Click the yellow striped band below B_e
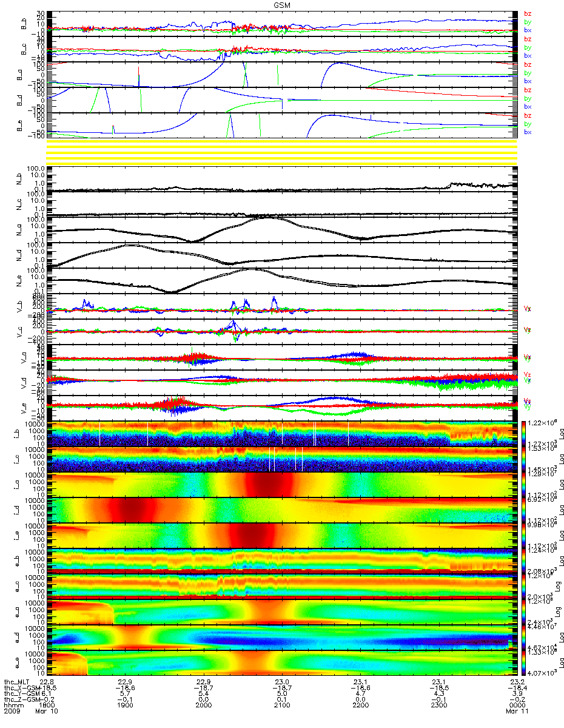 coord(281,152)
